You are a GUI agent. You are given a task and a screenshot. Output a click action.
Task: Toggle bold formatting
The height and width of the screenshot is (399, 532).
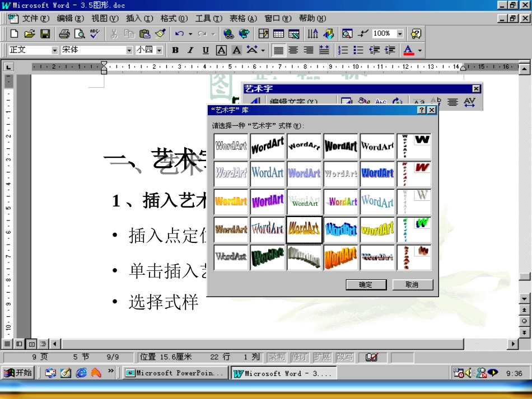point(175,50)
